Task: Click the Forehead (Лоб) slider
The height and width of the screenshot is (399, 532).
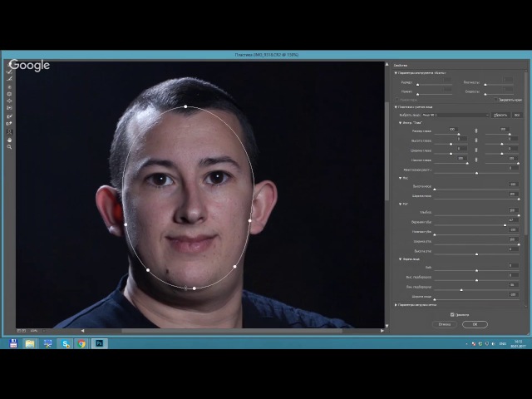Action: [x=476, y=270]
